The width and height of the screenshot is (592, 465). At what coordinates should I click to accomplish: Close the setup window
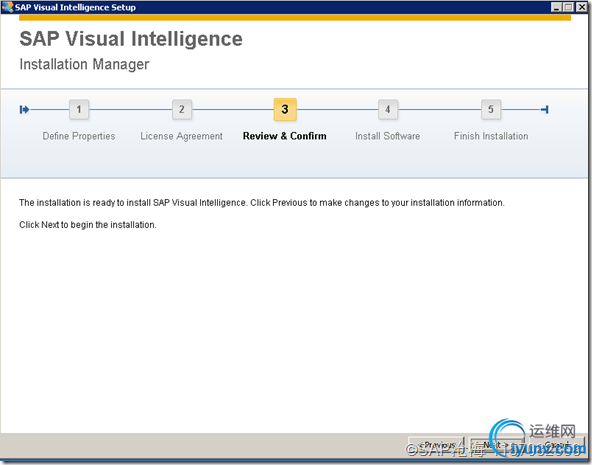tap(581, 7)
